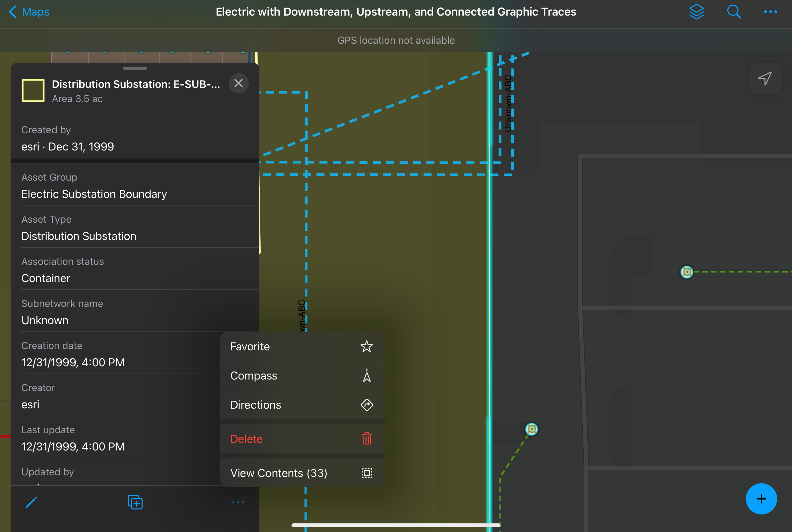Tap the pencil edit icon
The width and height of the screenshot is (792, 532).
[x=31, y=502]
